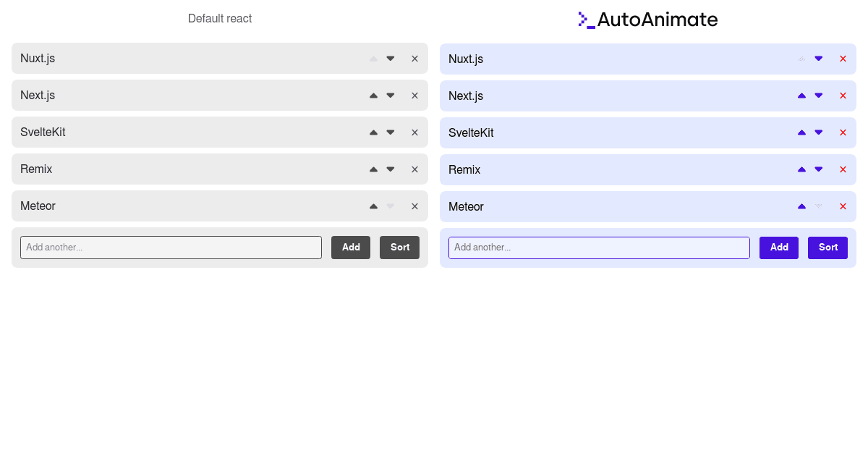Image resolution: width=868 pixels, height=456 pixels.
Task: Move SvelteKit up in Default react list
Action: click(373, 132)
